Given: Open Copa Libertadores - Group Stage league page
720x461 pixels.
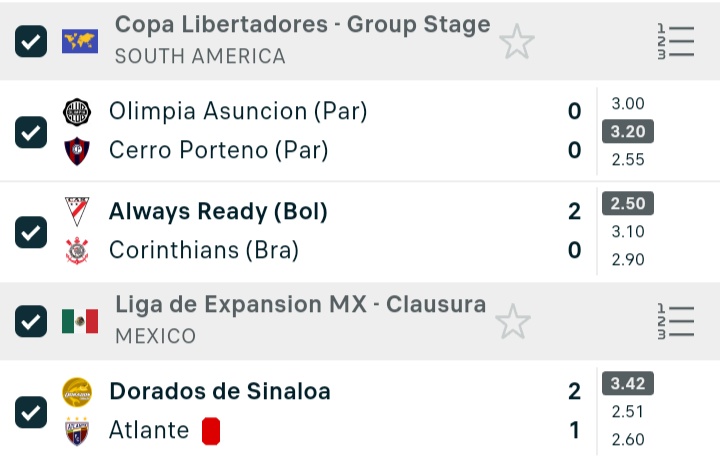Looking at the screenshot, I should 302,25.
